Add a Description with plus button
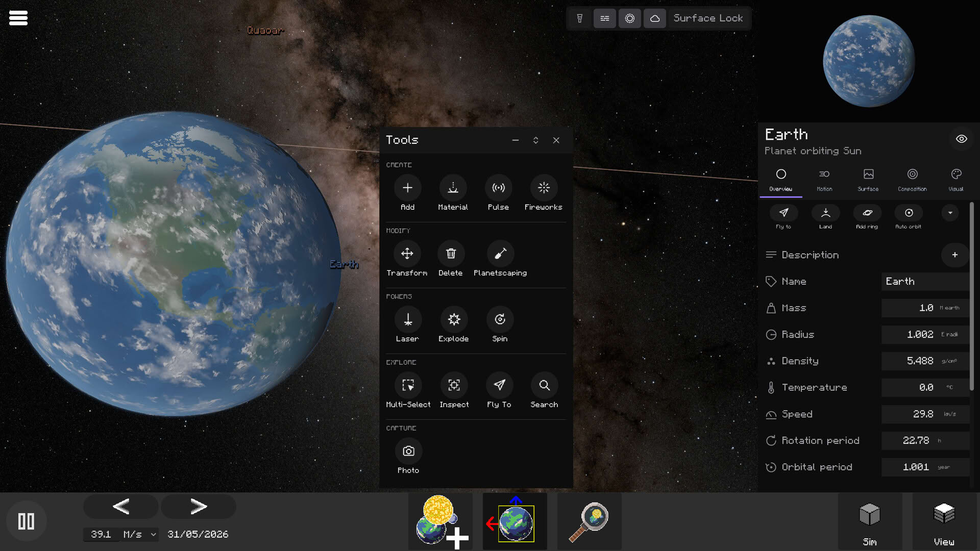The width and height of the screenshot is (980, 551). coord(954,255)
